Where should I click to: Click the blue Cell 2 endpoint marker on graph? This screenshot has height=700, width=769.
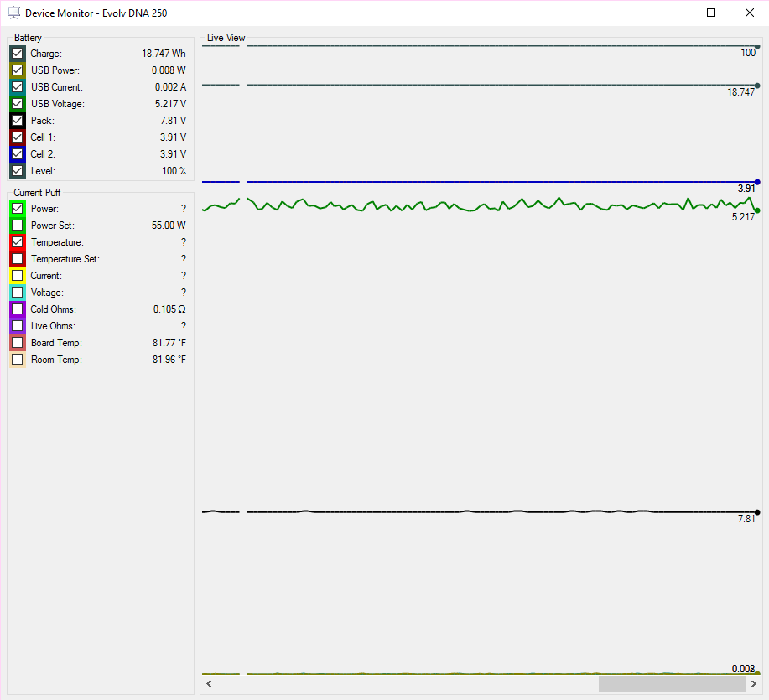757,182
